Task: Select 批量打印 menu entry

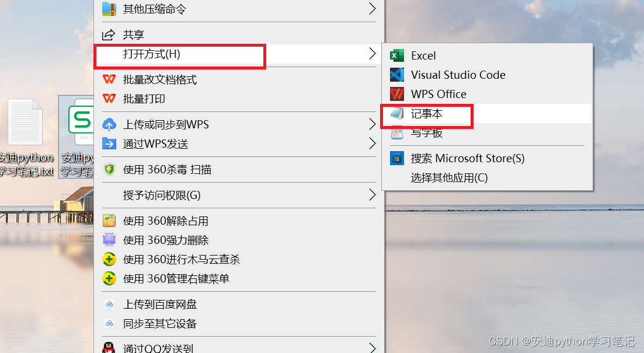Action: point(239,99)
